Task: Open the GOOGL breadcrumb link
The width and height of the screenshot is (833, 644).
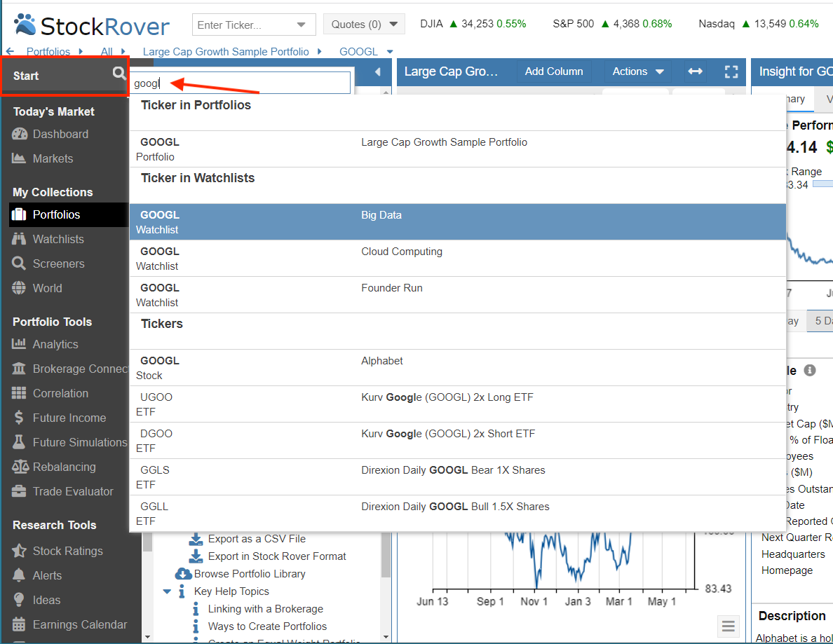Action: coord(358,51)
